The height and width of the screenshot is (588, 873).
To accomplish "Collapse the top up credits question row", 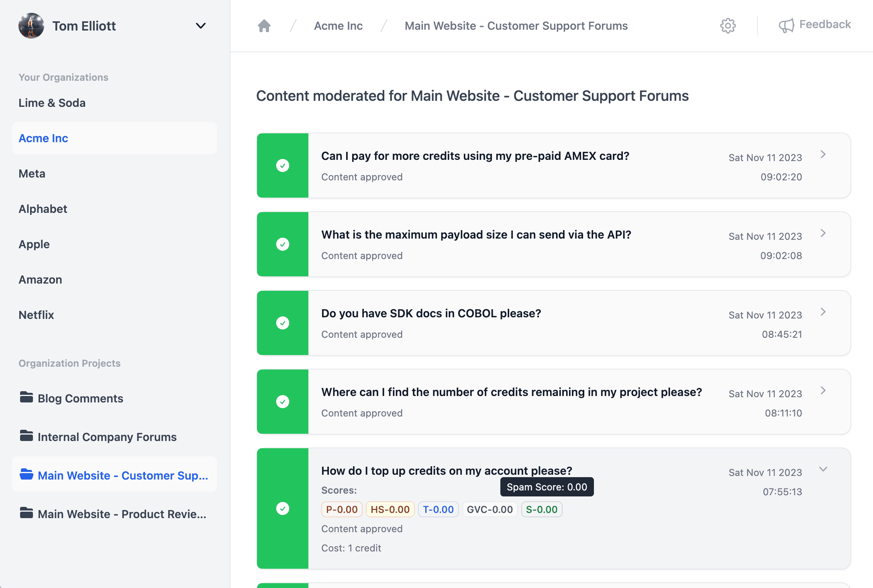I will click(x=823, y=469).
